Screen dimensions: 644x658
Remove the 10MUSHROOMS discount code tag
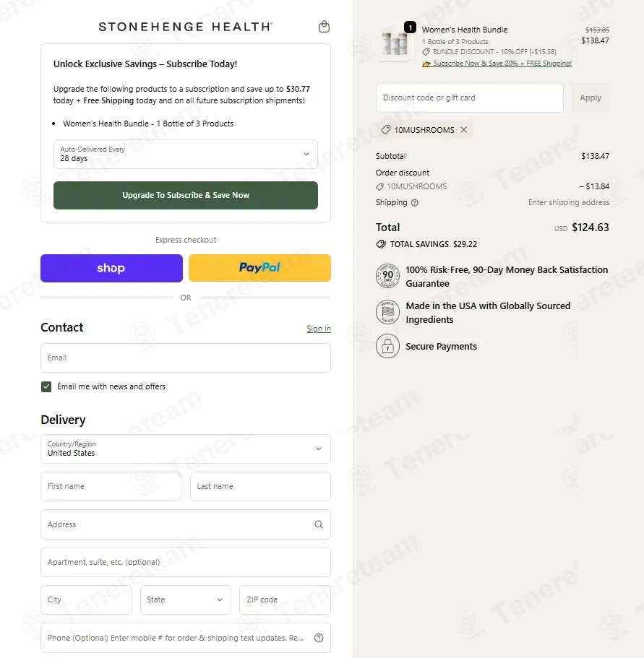pos(463,130)
